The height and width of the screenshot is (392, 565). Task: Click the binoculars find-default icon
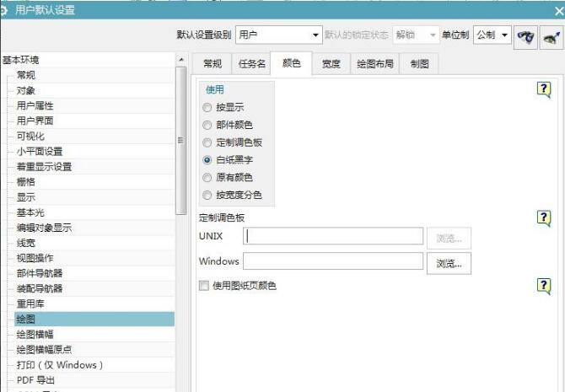pyautogui.click(x=526, y=35)
